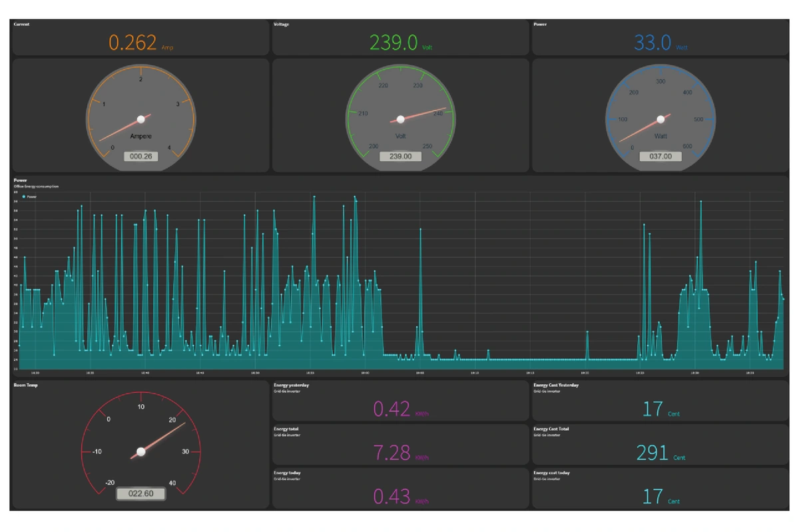This screenshot has height=532, width=799.
Task: Click the 40 tick label on Room Temp gauge
Action: tap(172, 483)
